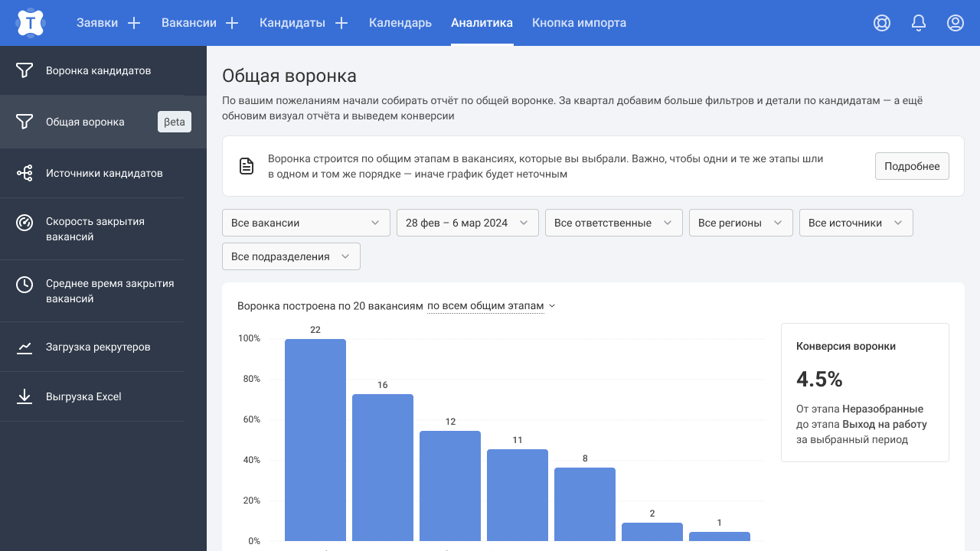The image size is (980, 551).
Task: Go to Календарь tab
Action: coord(400,23)
